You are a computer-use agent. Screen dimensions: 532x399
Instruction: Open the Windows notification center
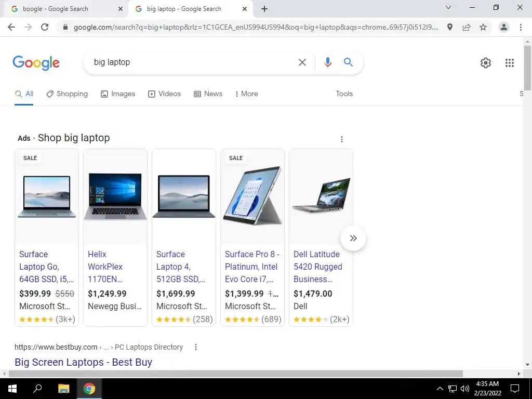coord(515,389)
